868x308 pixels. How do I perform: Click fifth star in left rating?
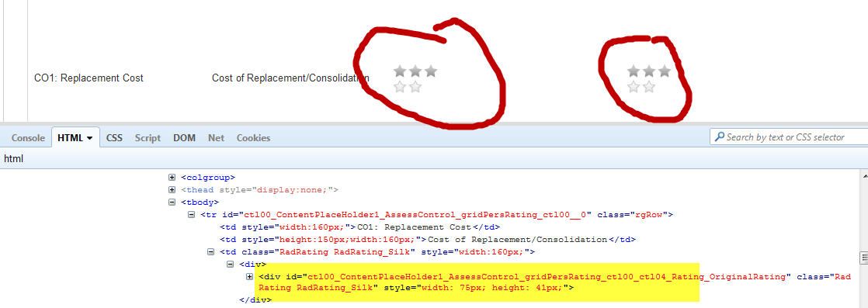tap(415, 87)
